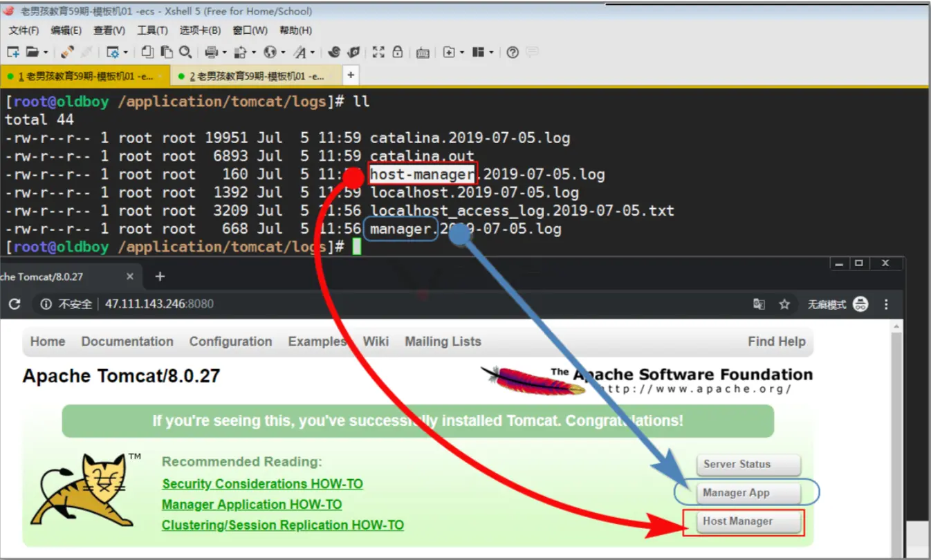This screenshot has height=560, width=931.
Task: Open the session Properties icon
Action: (x=112, y=52)
